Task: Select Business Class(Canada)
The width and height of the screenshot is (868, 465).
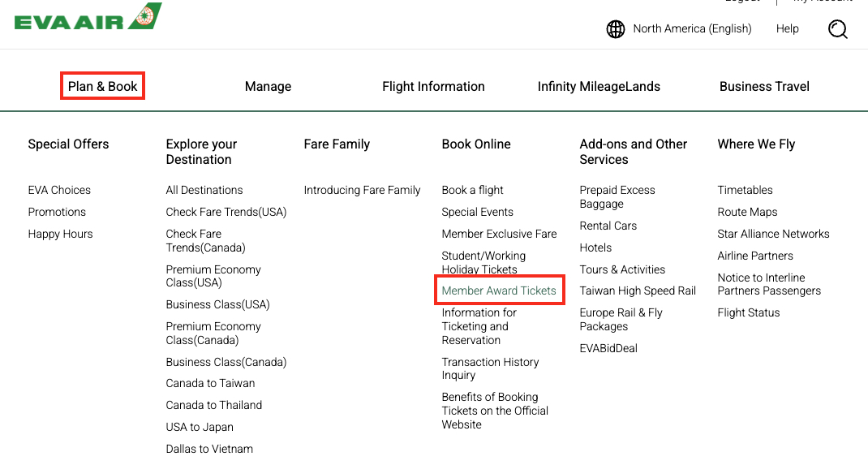Action: 226,362
